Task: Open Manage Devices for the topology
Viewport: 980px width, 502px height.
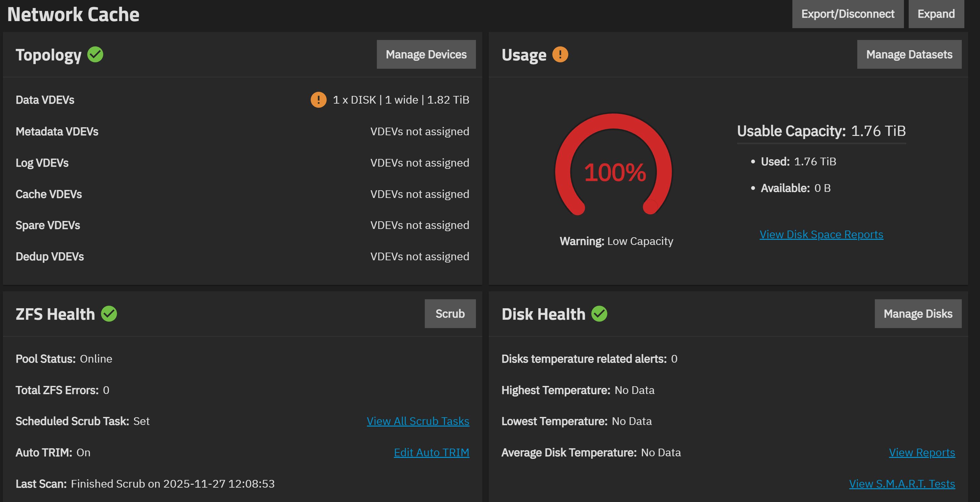Action: pyautogui.click(x=426, y=54)
